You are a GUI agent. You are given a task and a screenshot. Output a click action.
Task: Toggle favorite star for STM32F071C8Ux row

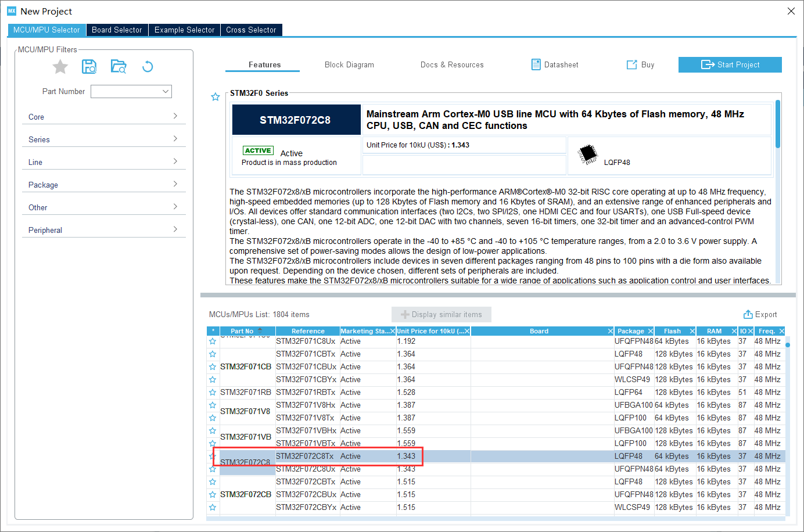pos(213,342)
